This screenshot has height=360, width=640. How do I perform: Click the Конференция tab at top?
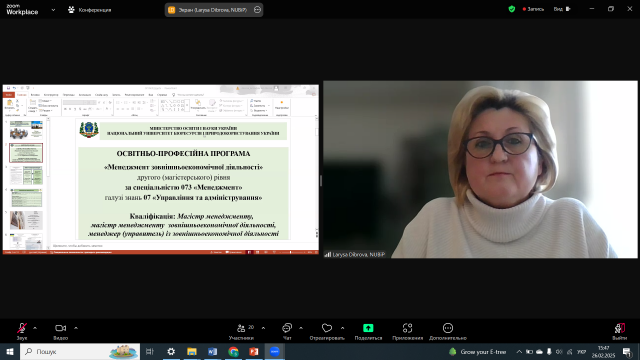[90, 10]
